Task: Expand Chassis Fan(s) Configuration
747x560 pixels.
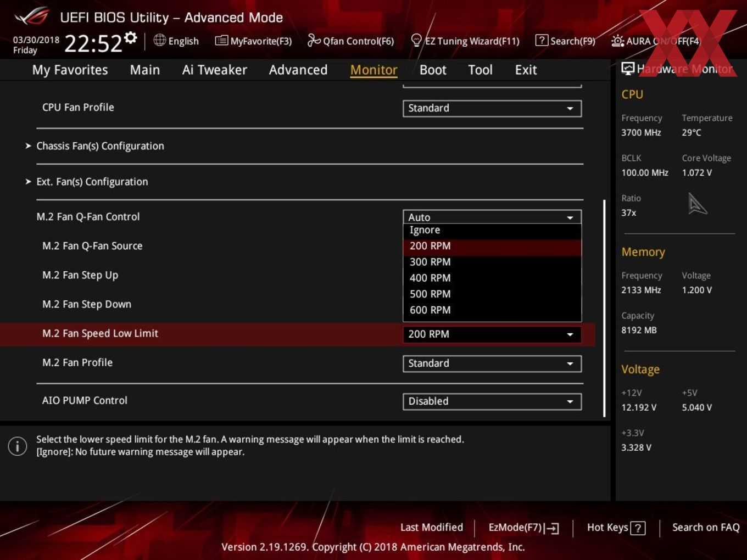Action: 100,146
